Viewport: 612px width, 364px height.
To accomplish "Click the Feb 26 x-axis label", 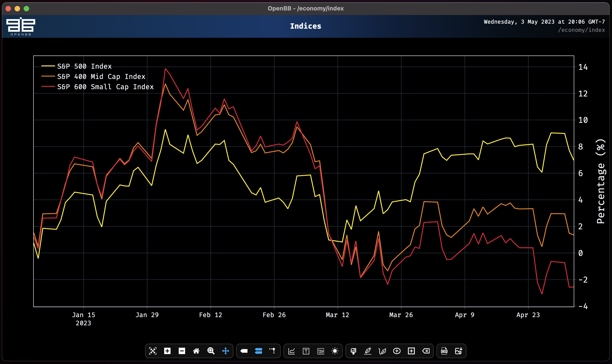I will click(x=274, y=315).
